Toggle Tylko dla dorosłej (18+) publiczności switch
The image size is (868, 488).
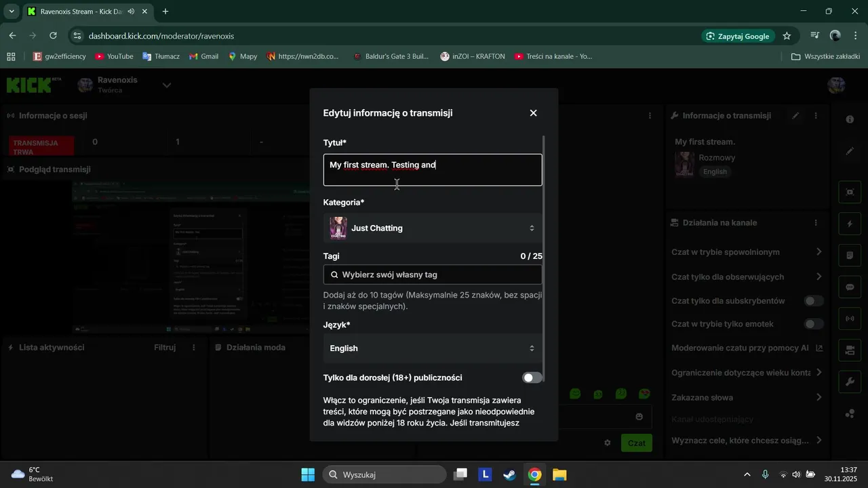(x=532, y=378)
